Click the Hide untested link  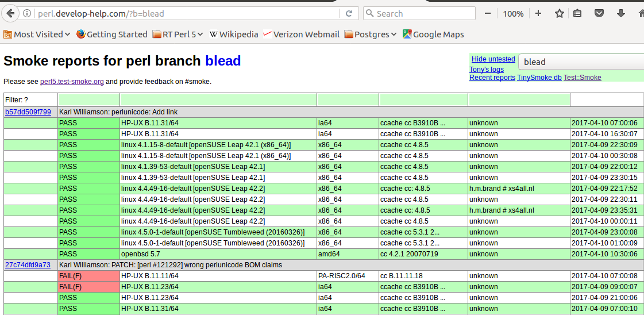(x=493, y=59)
